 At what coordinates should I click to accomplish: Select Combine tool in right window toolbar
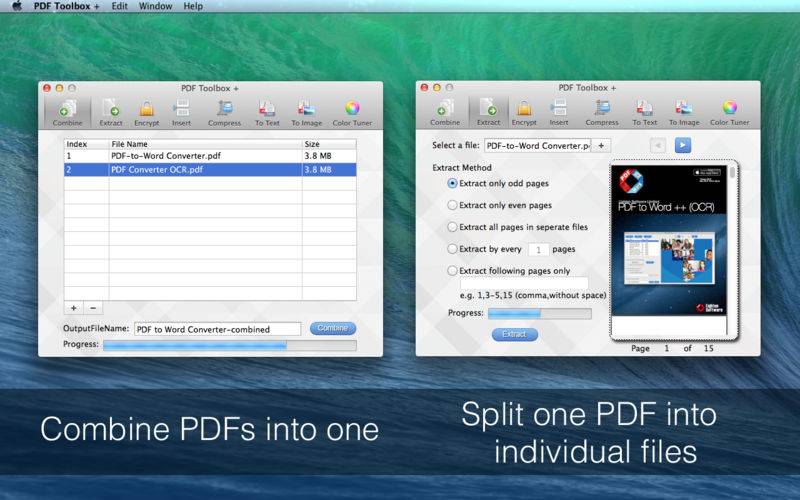tap(445, 112)
